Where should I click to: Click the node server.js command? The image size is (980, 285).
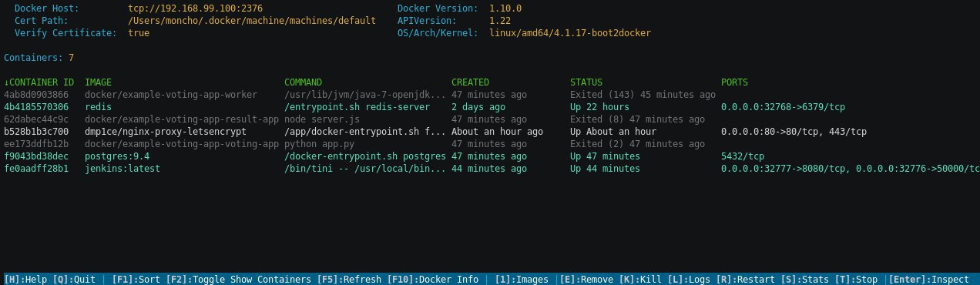(x=322, y=119)
